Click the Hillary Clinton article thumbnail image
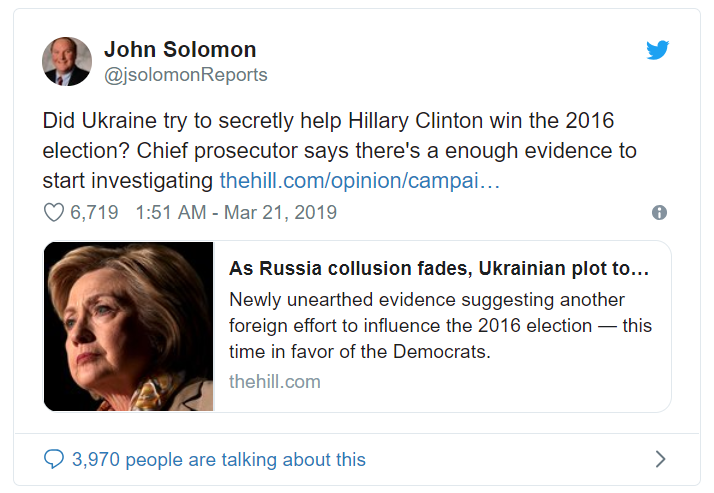The height and width of the screenshot is (493, 714). 128,326
